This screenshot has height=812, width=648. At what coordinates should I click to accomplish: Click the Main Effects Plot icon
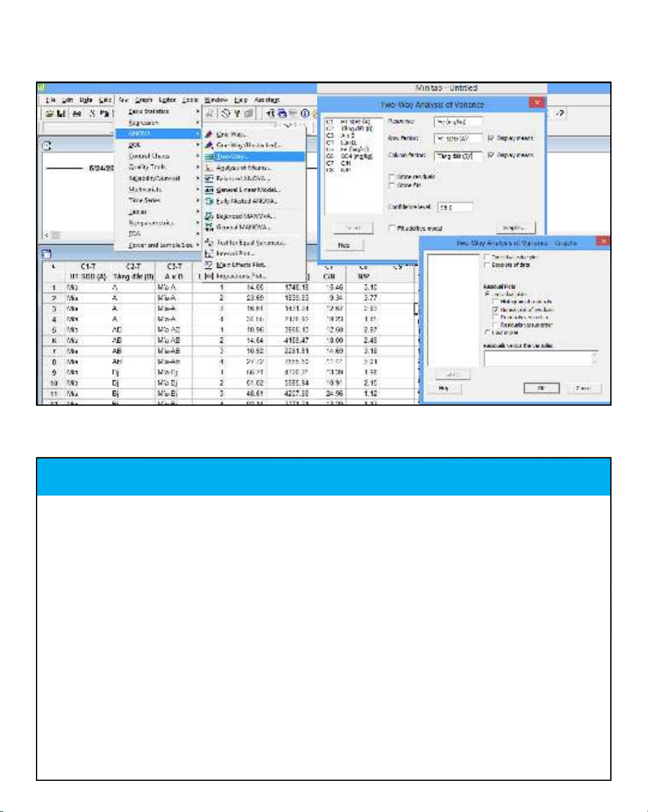click(209, 264)
